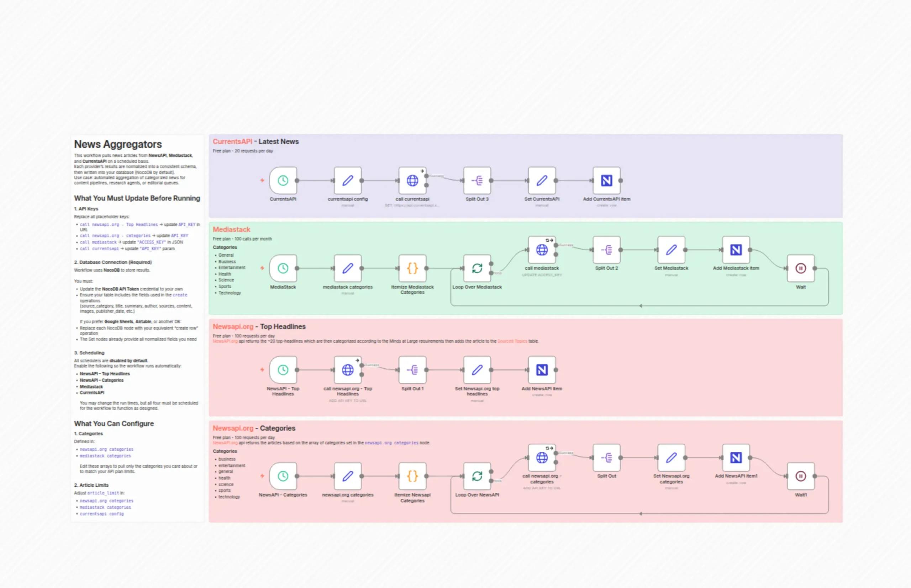Open the Add CurrentsAPI item NocoDB node
The width and height of the screenshot is (911, 588).
606,180
